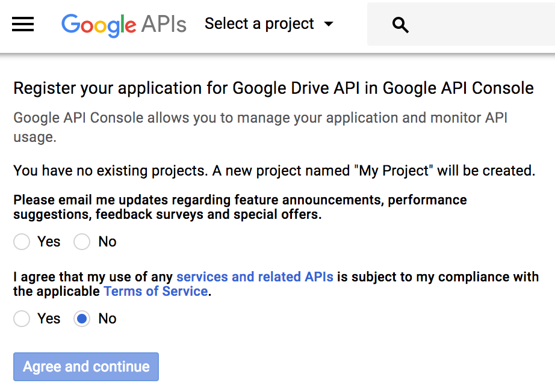The image size is (555, 392).
Task: Select the Yes radio for email updates
Action: tap(22, 242)
